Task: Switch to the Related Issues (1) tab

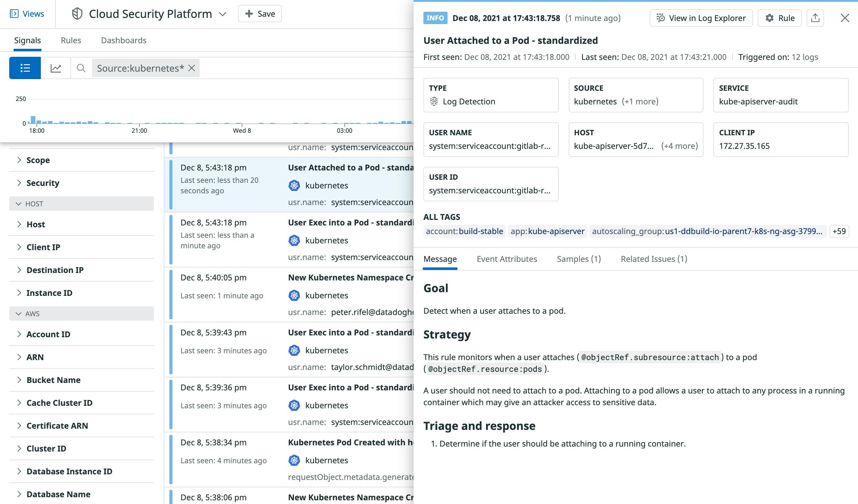Action: click(x=654, y=259)
